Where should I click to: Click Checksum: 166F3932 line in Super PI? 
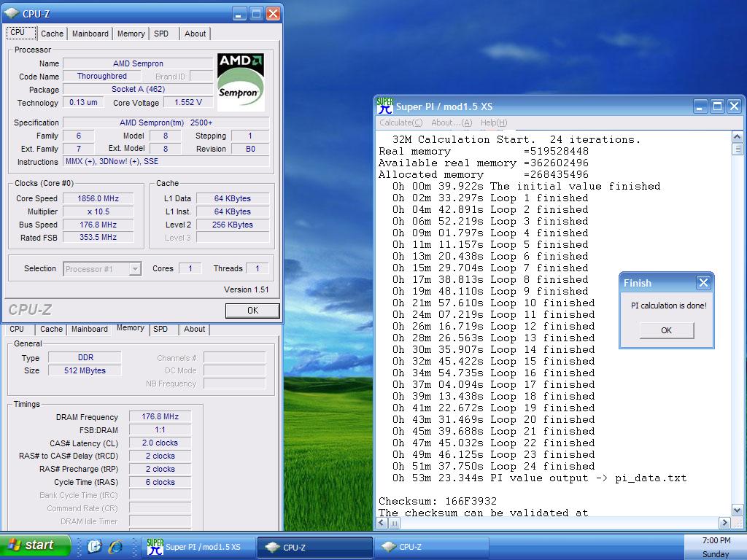(438, 501)
